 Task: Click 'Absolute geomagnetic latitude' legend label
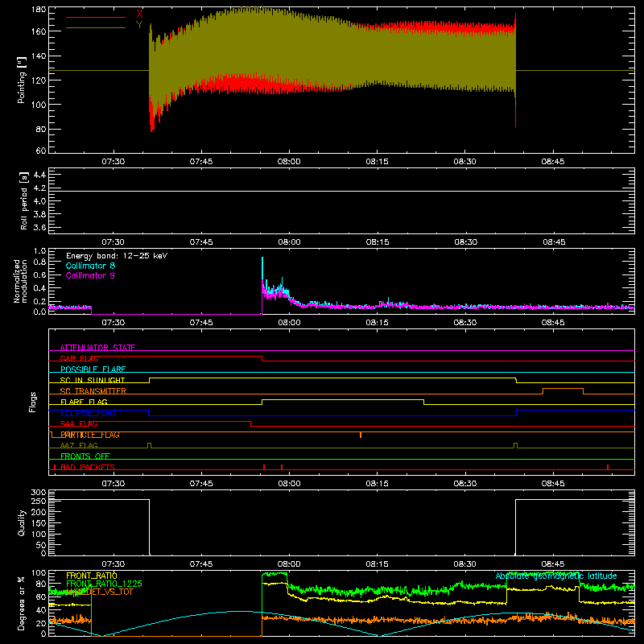point(556,576)
